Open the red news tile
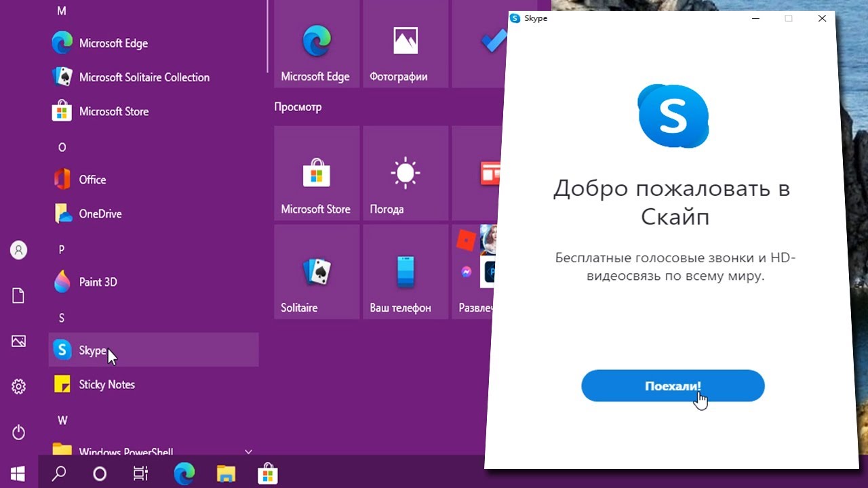868x488 pixels. [476, 173]
